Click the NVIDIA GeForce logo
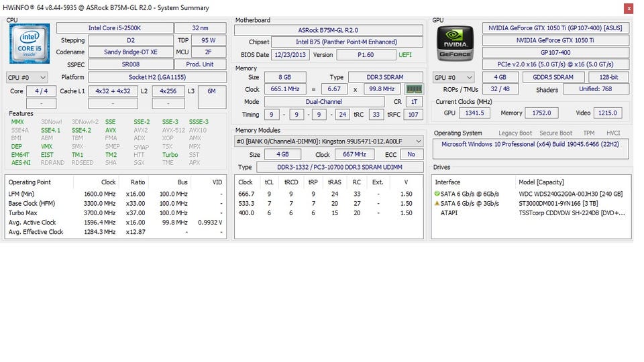This screenshot has width=644, height=362. point(455,43)
